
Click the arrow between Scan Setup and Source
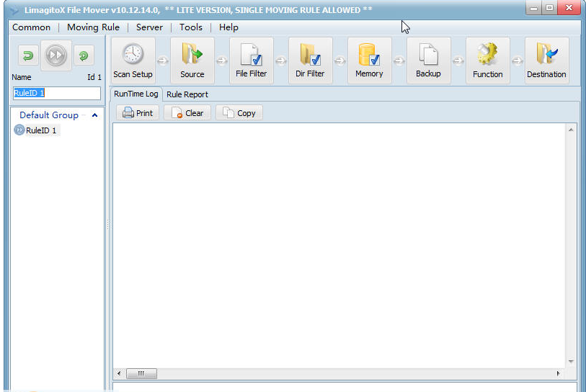click(163, 61)
